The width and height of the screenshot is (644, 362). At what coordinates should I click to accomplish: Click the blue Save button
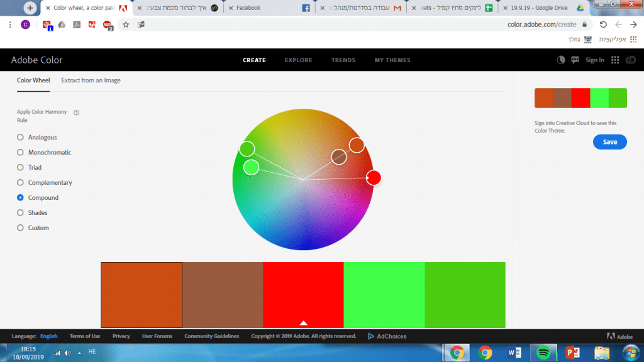(x=609, y=142)
